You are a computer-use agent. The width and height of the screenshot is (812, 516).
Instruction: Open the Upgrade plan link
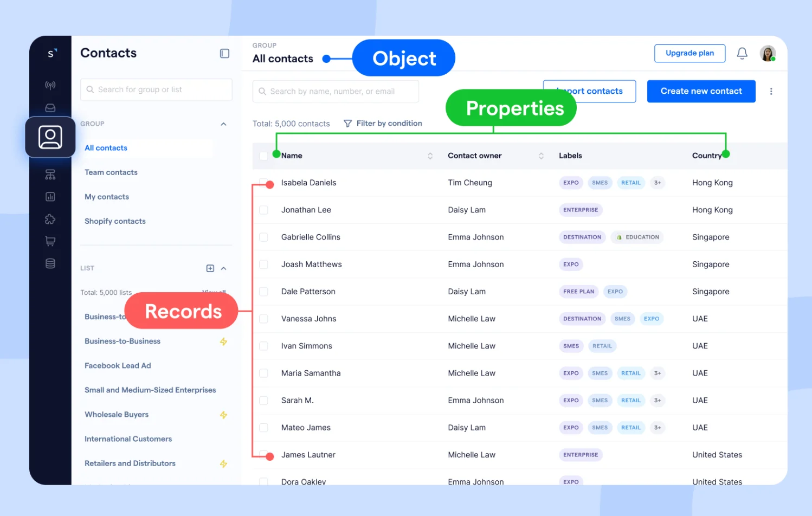(689, 53)
